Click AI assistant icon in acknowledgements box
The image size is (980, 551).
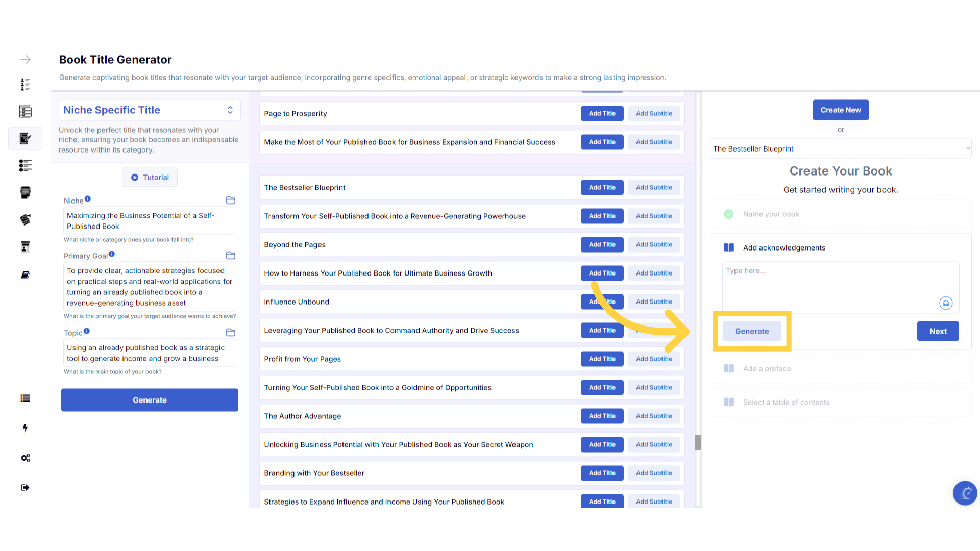click(946, 303)
